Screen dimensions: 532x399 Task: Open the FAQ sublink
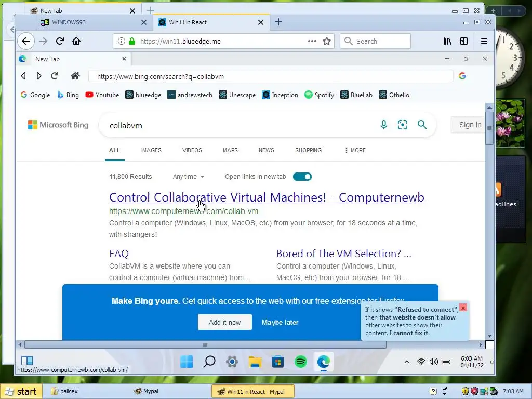click(x=119, y=254)
